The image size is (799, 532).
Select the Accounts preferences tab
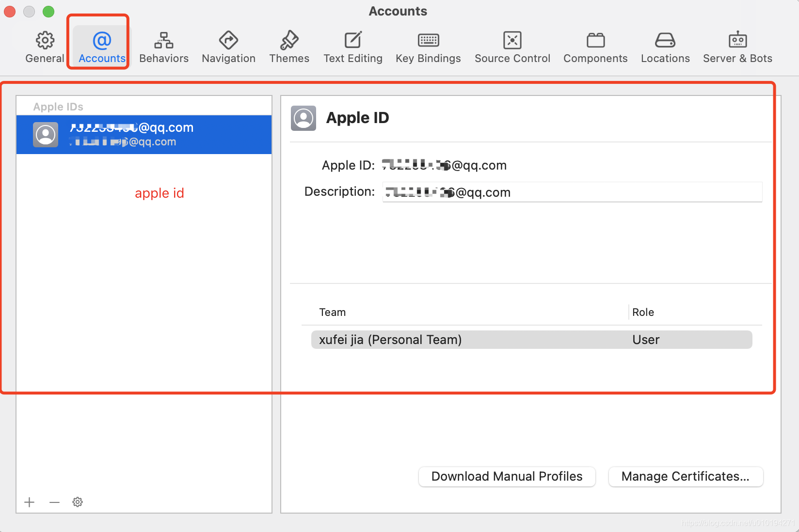(102, 47)
